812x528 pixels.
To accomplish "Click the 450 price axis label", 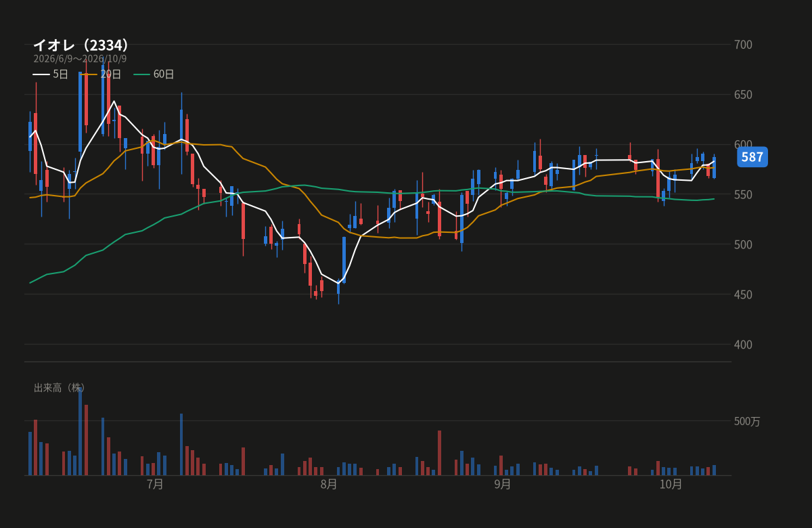I will [x=743, y=294].
